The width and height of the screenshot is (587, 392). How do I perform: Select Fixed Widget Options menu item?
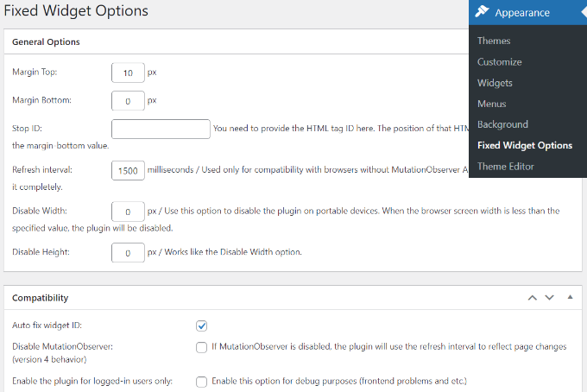pos(524,146)
